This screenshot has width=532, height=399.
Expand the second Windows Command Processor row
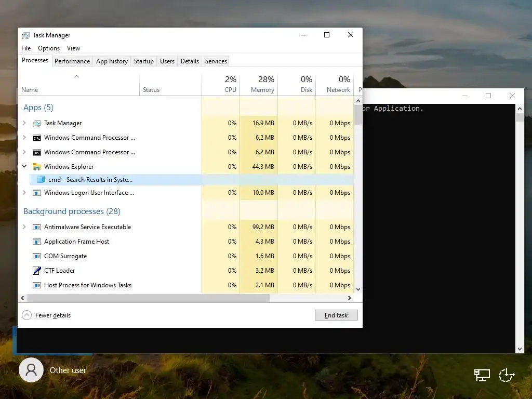point(24,152)
